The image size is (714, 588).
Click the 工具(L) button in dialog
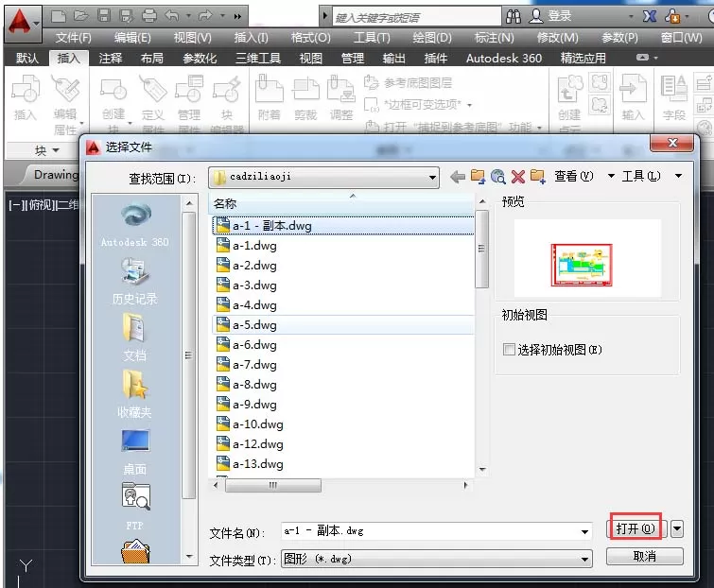(x=641, y=176)
